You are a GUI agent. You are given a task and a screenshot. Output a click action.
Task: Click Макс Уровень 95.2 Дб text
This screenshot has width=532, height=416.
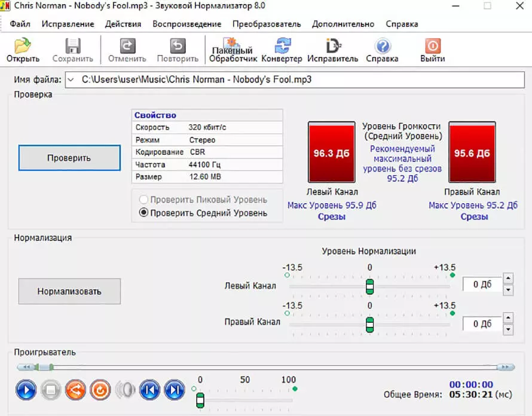point(473,205)
